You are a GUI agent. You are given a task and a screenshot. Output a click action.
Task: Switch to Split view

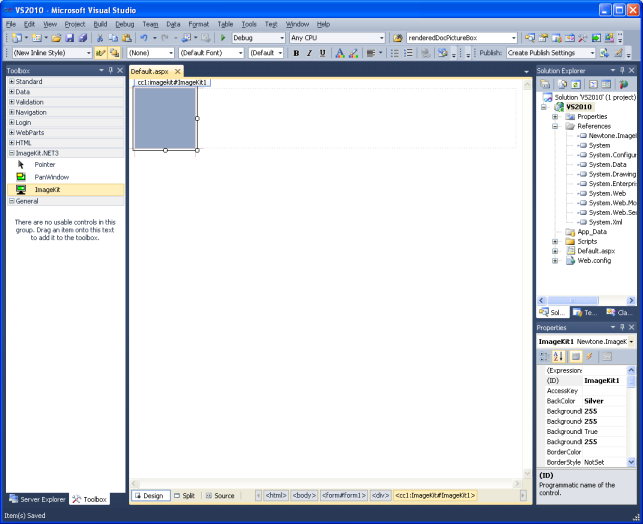pyautogui.click(x=185, y=496)
